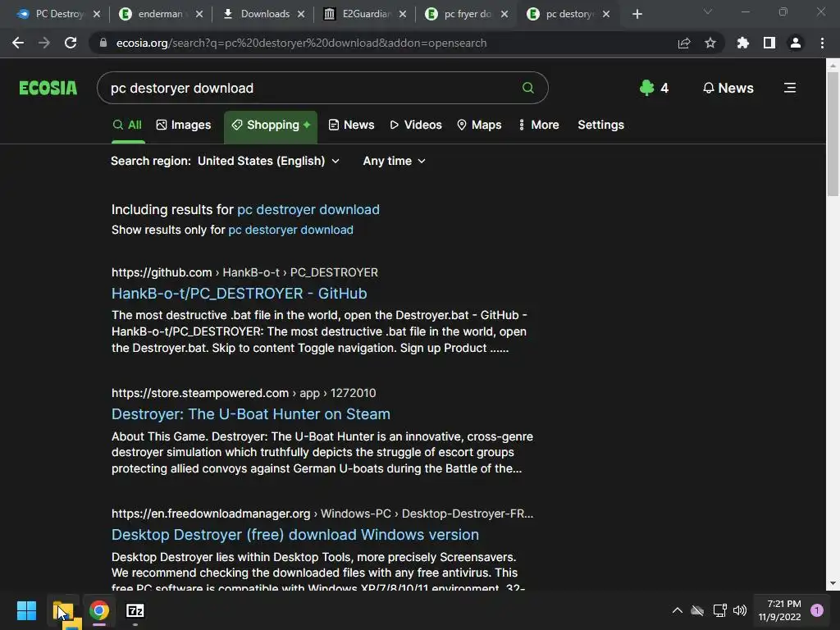Click github.com PC_DESTROYER breadcrumb URL
The height and width of the screenshot is (630, 840).
coord(244,272)
